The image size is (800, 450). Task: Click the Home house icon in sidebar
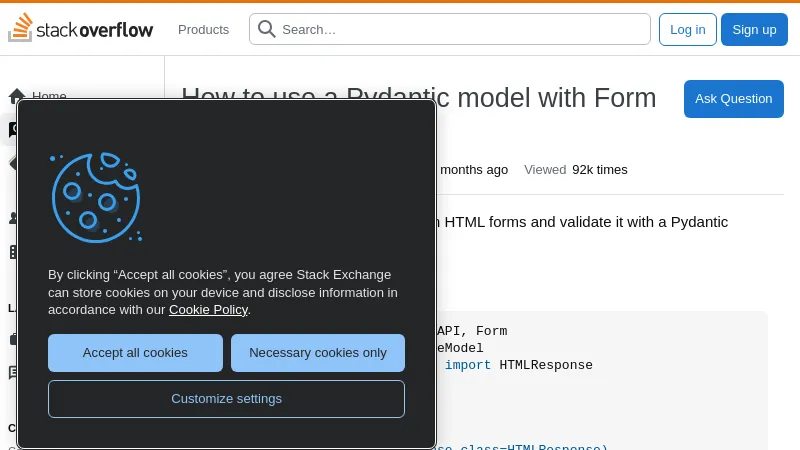point(16,97)
